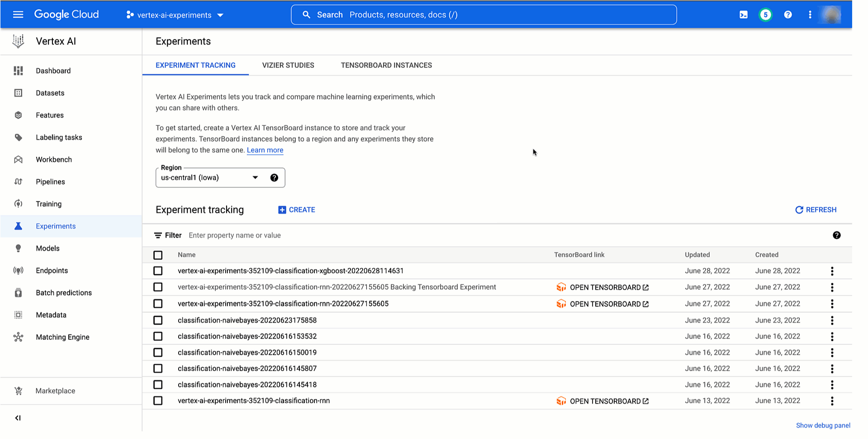Viewport: 868px width, 439px height.
Task: Click the Matching Engine icon
Action: (18, 337)
